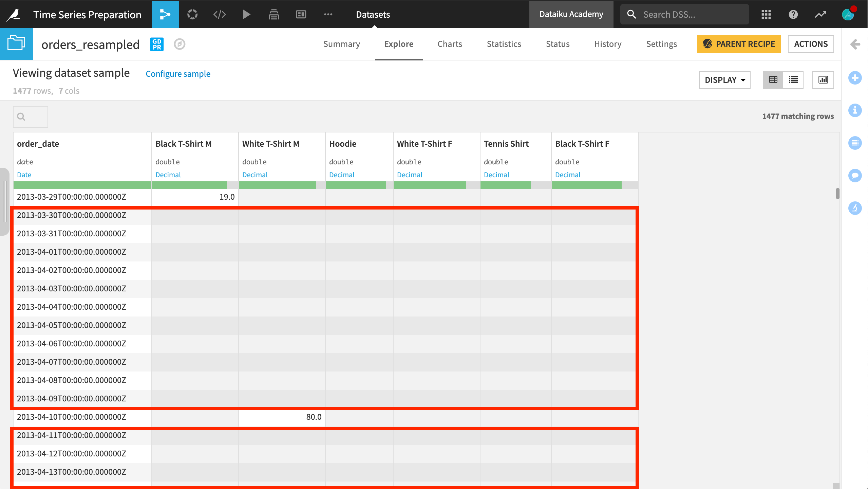This screenshot has width=868, height=489.
Task: Switch to columns list view
Action: [793, 80]
